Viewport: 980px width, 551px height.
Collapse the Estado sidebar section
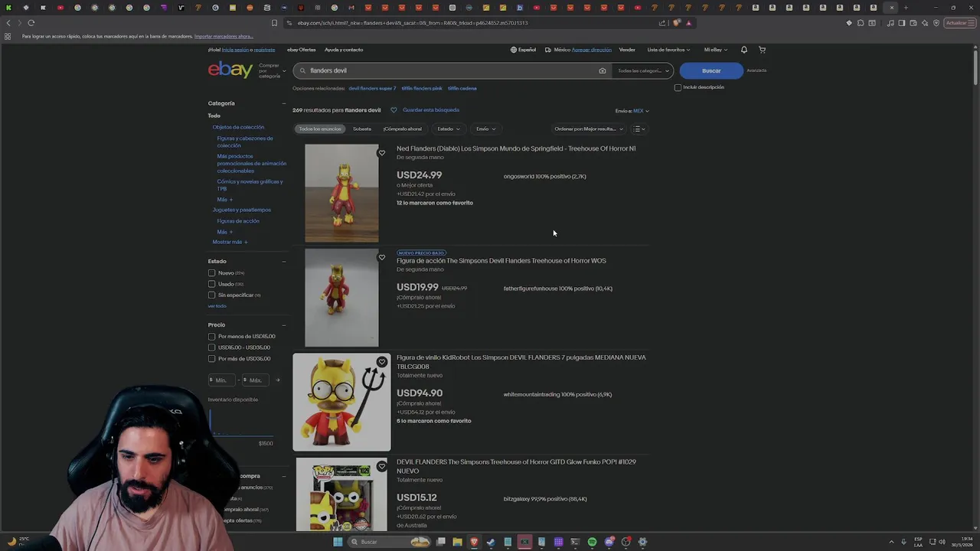pyautogui.click(x=283, y=261)
